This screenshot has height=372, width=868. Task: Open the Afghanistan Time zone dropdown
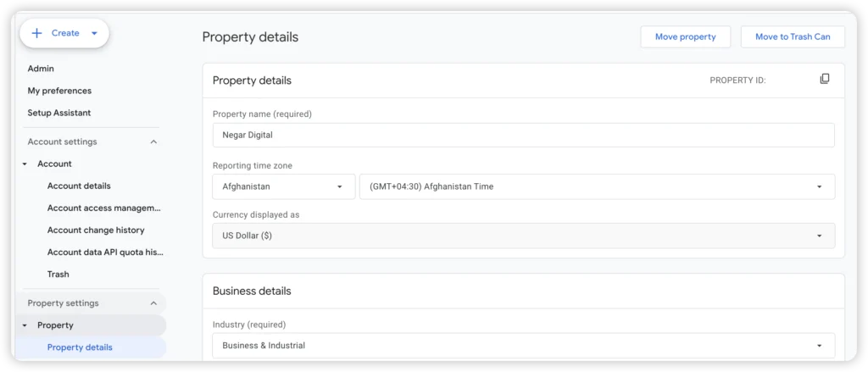point(597,186)
